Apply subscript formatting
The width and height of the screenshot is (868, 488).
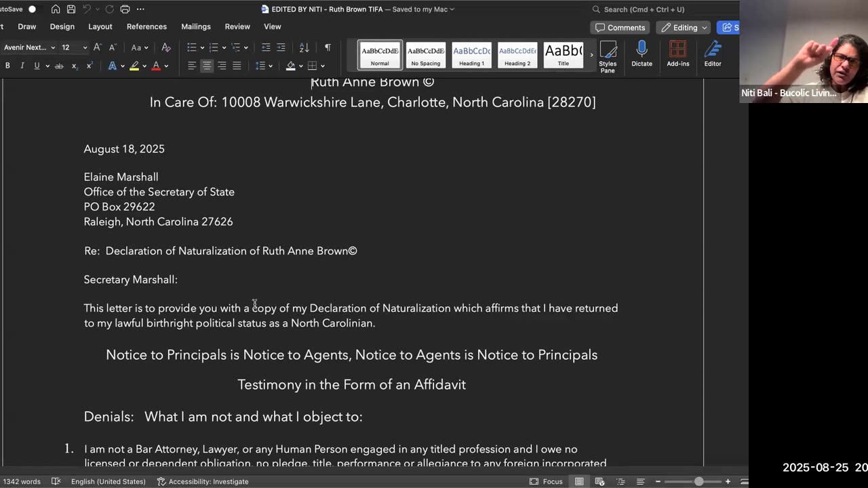[75, 66]
